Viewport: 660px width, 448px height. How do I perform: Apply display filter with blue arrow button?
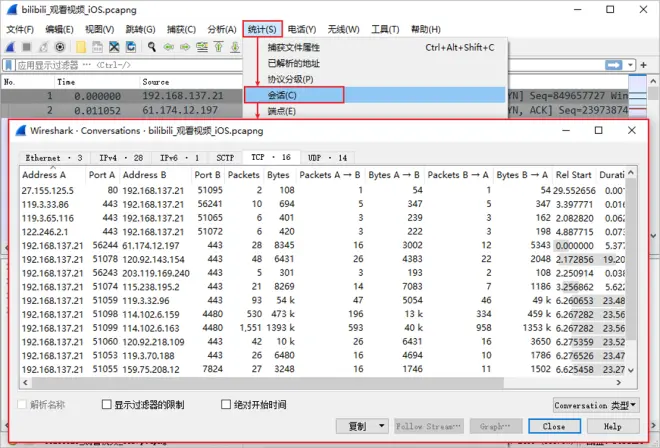coord(613,65)
